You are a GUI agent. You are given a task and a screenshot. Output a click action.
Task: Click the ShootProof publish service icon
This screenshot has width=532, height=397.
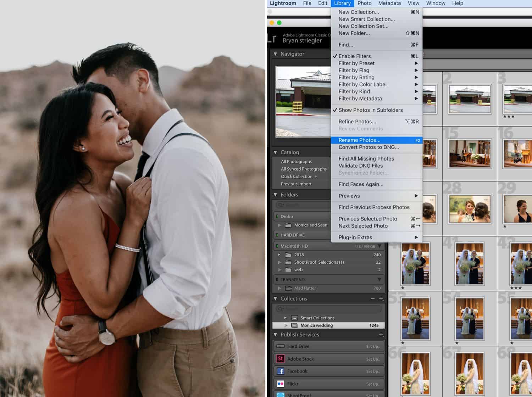[280, 395]
